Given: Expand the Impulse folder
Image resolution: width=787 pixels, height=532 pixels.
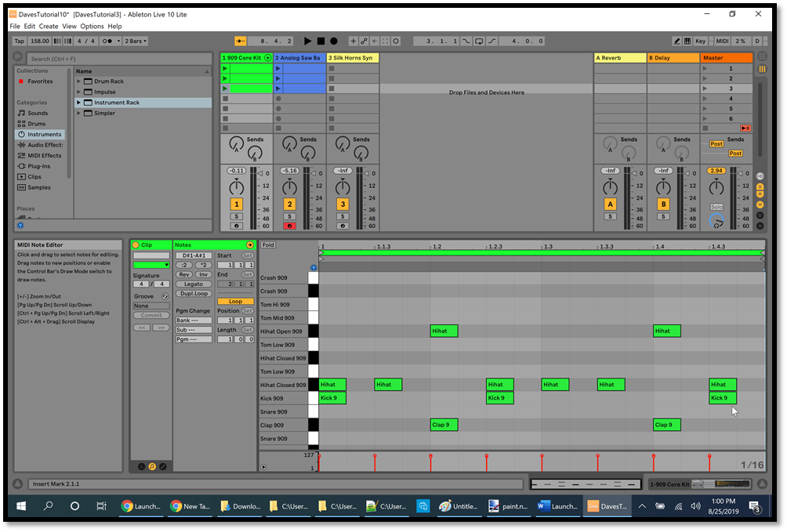Looking at the screenshot, I should click(79, 92).
